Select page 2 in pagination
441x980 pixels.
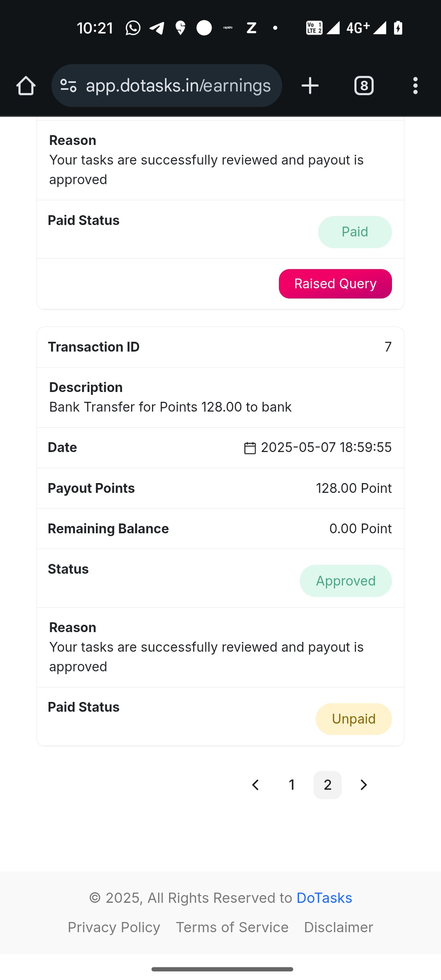[327, 785]
